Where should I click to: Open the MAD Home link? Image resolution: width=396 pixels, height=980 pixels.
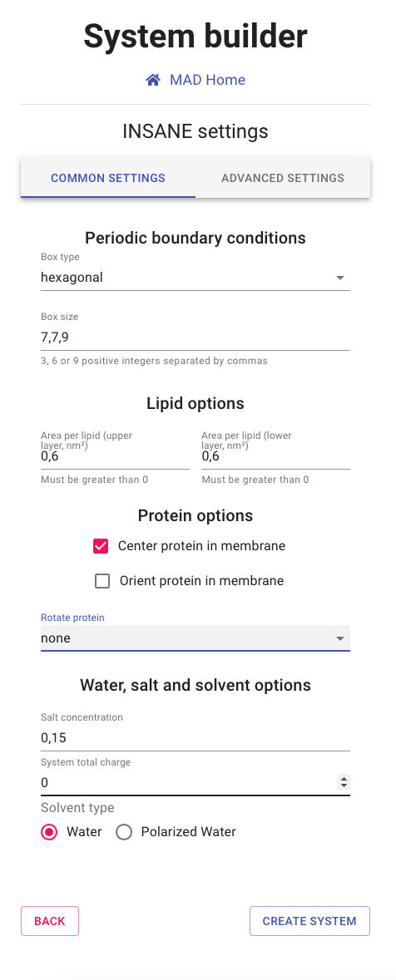coord(207,80)
